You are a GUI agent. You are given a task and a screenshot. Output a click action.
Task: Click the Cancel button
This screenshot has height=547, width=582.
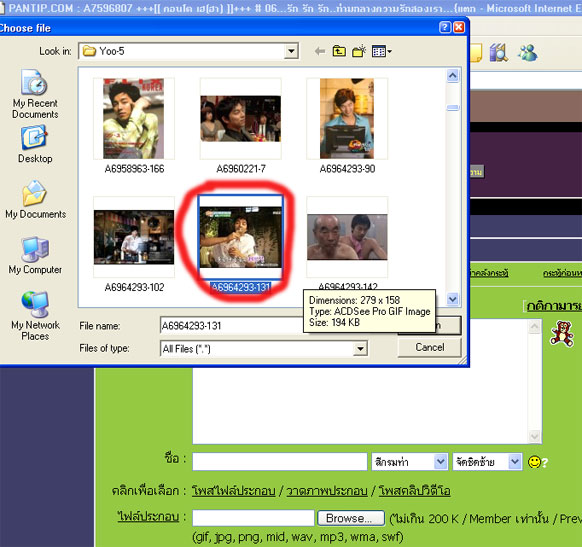pos(429,347)
